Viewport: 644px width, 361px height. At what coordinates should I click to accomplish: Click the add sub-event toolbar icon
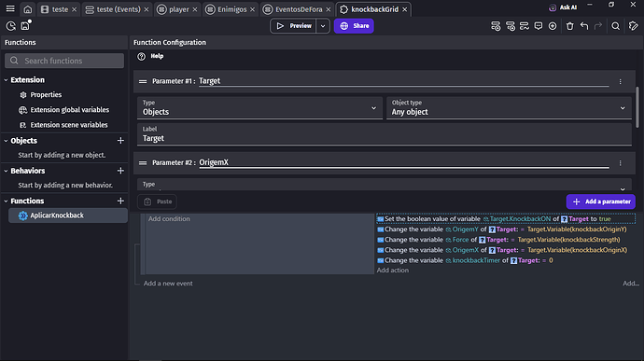tap(511, 26)
